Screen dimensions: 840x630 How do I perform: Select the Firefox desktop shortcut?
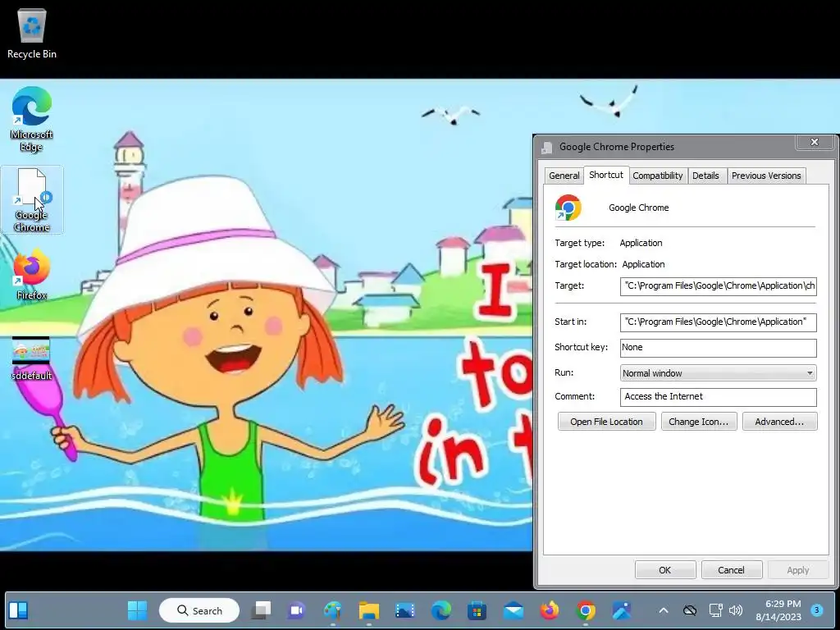32,274
